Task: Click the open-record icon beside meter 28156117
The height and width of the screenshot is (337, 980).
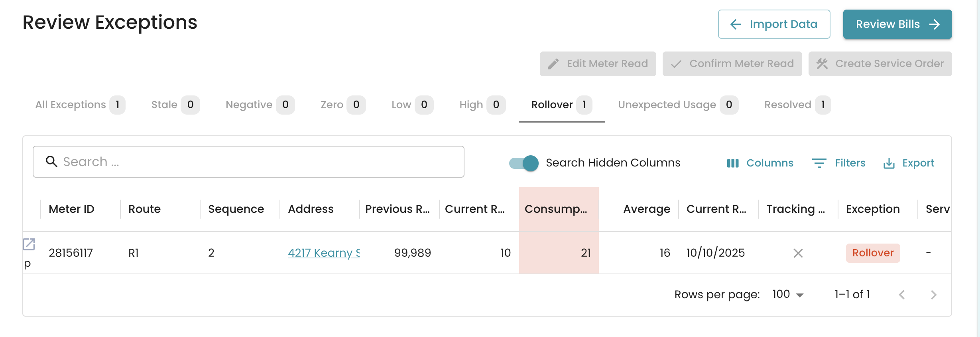Action: [x=29, y=244]
